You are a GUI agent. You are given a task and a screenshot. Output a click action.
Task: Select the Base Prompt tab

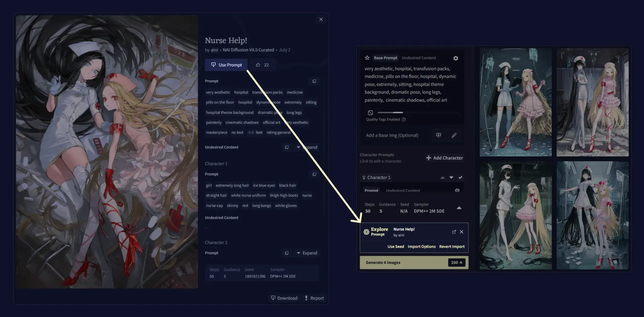(x=385, y=58)
